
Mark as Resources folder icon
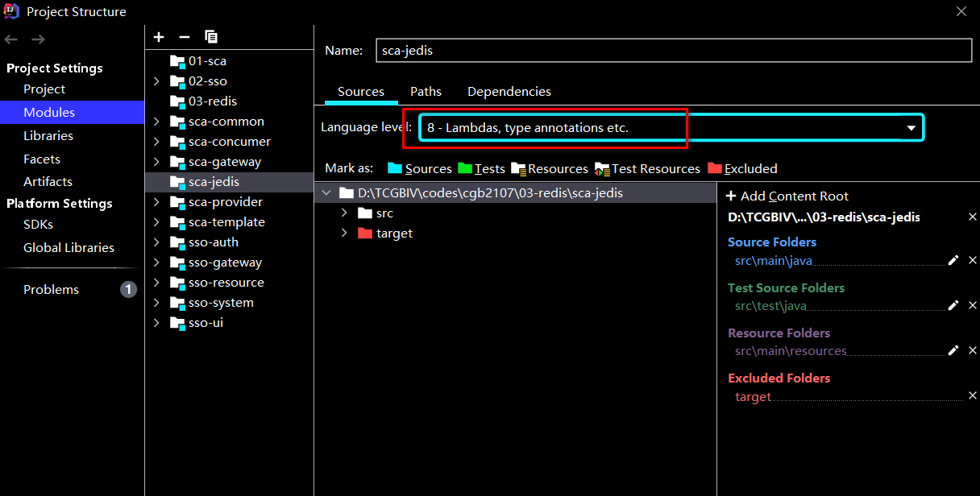[518, 168]
